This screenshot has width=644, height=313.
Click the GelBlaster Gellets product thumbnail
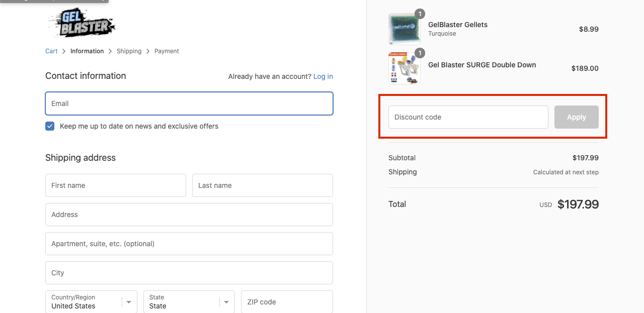coord(405,29)
